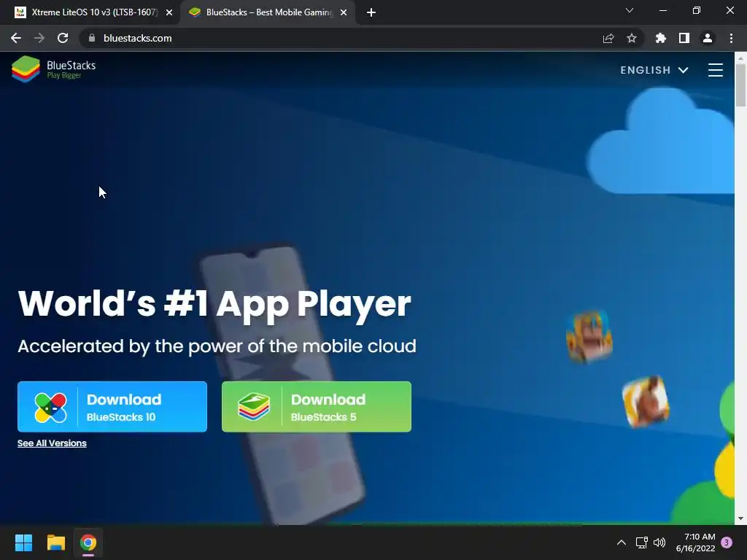747x560 pixels.
Task: Open Chrome's three-dot menu
Action: click(x=731, y=38)
